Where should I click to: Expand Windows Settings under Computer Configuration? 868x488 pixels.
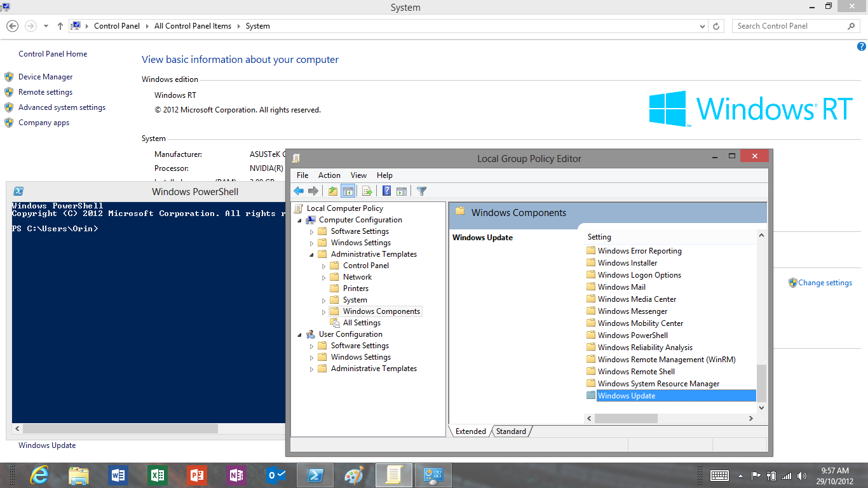pyautogui.click(x=311, y=243)
